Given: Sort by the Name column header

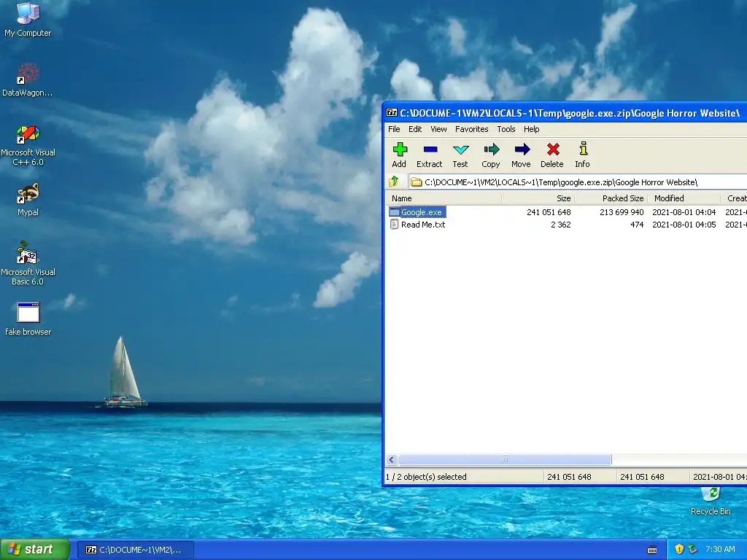Looking at the screenshot, I should 443,198.
